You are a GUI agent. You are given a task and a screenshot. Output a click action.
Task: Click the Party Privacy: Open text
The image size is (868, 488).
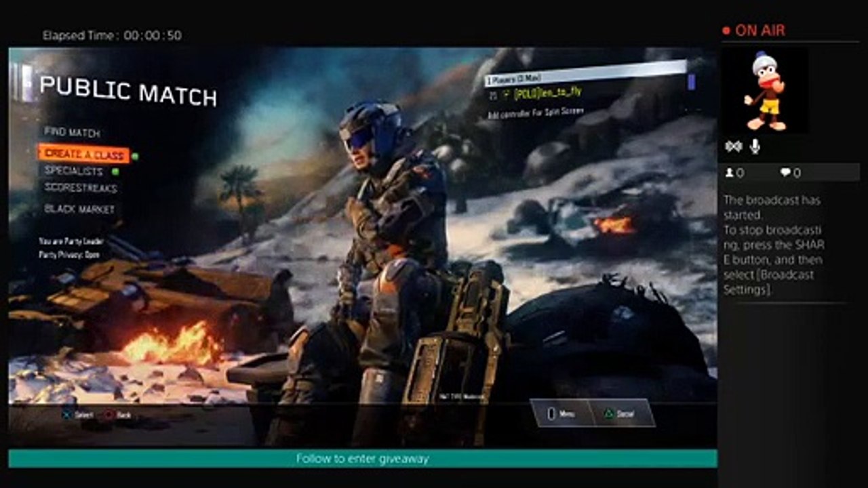point(69,254)
